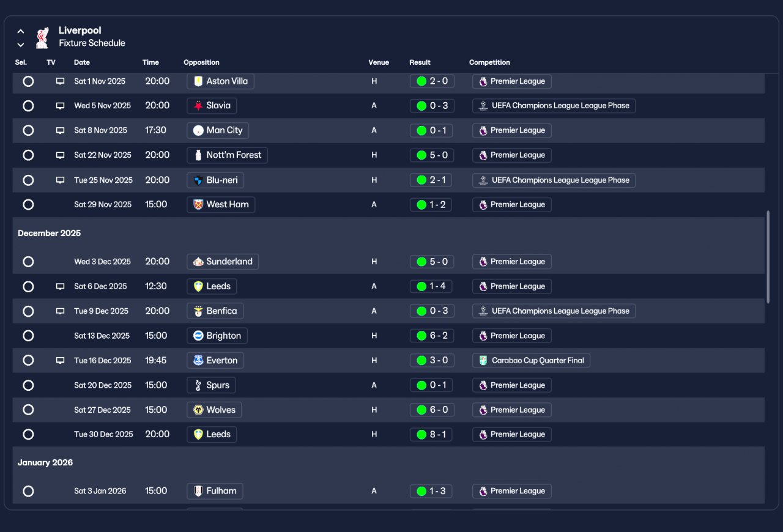
Task: Click the Premier League logo in the Wolves row
Action: pos(483,410)
